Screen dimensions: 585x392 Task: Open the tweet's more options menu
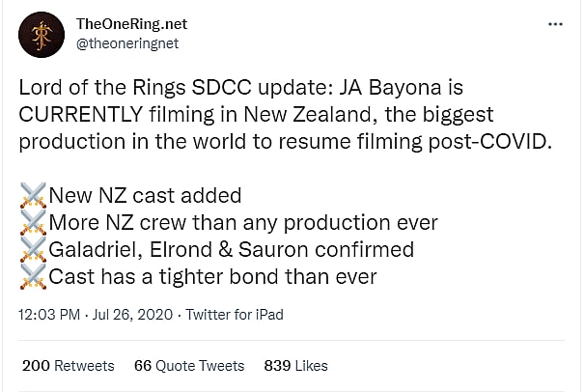pyautogui.click(x=555, y=23)
